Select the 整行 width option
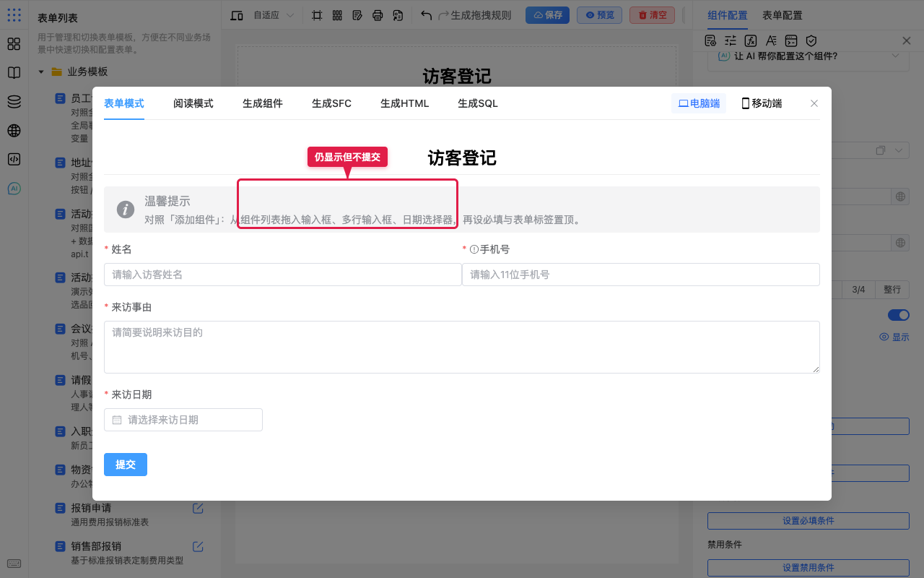 pyautogui.click(x=892, y=290)
